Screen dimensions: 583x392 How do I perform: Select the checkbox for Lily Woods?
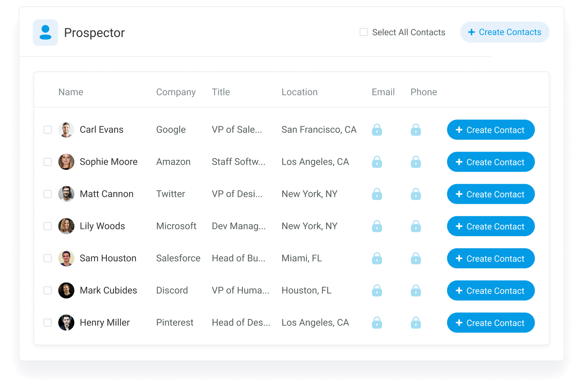click(48, 226)
